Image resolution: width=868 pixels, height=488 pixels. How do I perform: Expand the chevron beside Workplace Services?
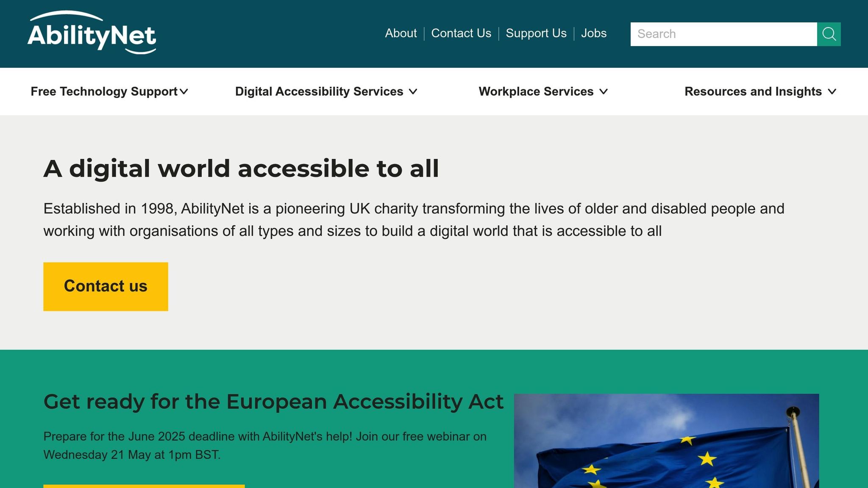point(604,91)
